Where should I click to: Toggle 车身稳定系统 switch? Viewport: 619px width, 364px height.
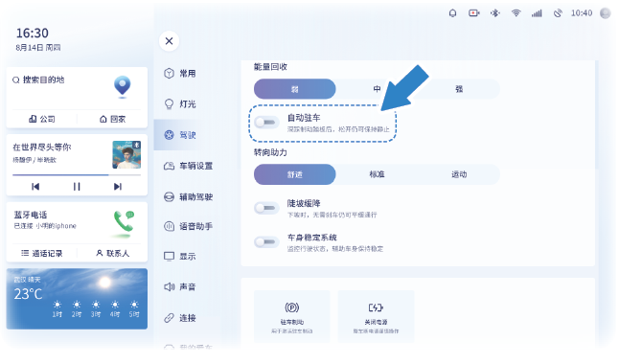(x=266, y=241)
